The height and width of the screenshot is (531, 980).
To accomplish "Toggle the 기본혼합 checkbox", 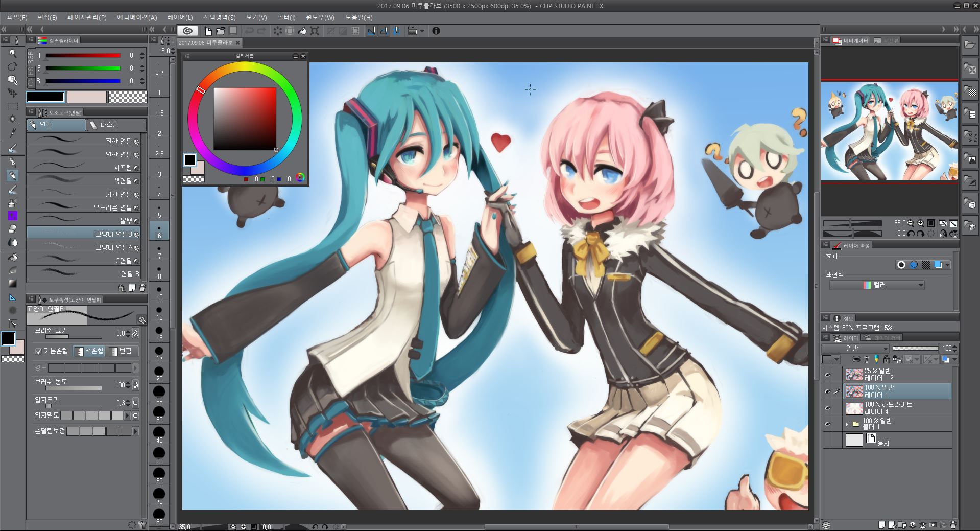I will (38, 351).
